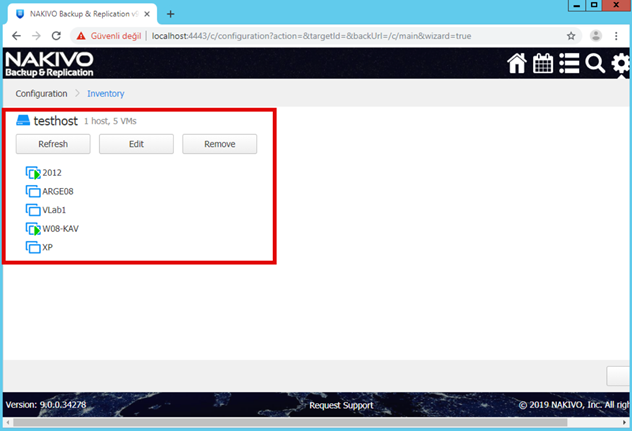632x431 pixels.
Task: Click the VM icon next to ARGE08
Action: (x=33, y=191)
